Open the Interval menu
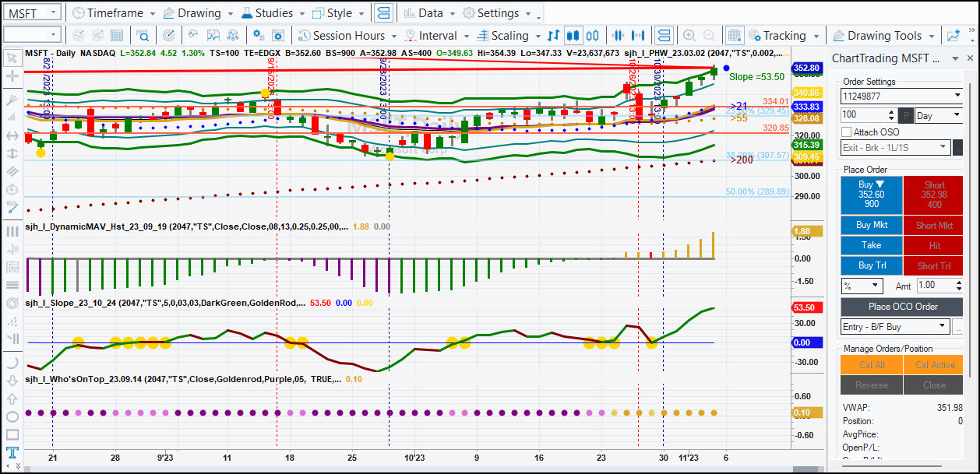 [437, 36]
